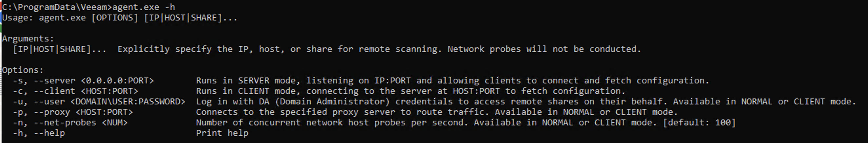
Task: Click the typed 'agent.exe -h' command
Action: tap(144, 7)
